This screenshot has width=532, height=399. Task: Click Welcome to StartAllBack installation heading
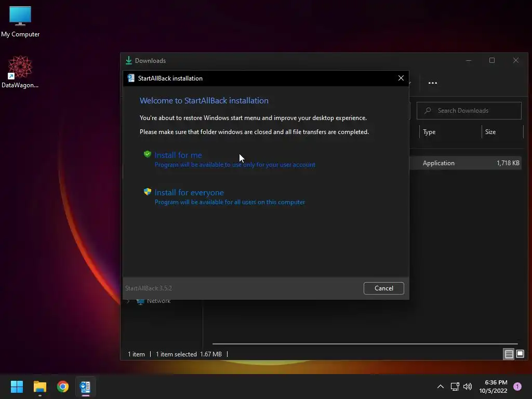204,101
